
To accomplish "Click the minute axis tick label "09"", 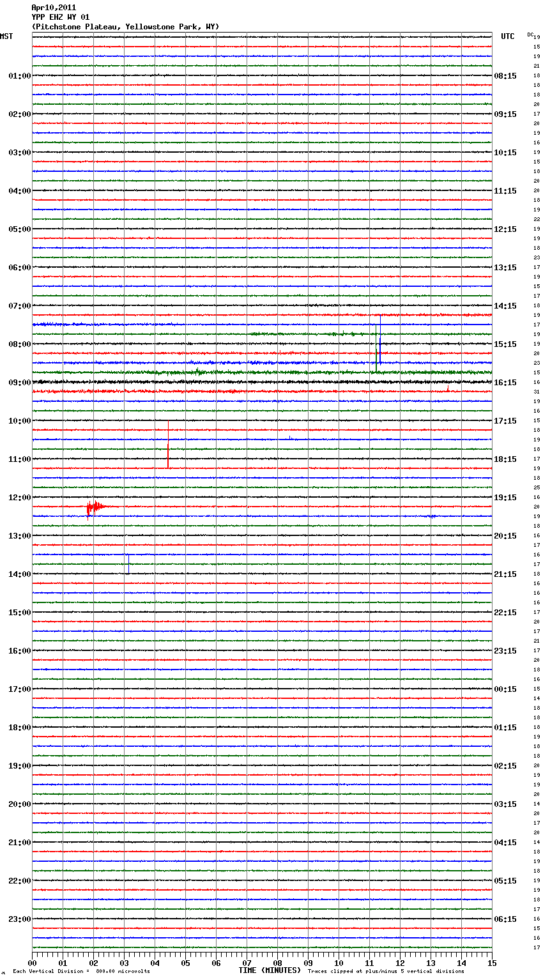I will [x=308, y=963].
